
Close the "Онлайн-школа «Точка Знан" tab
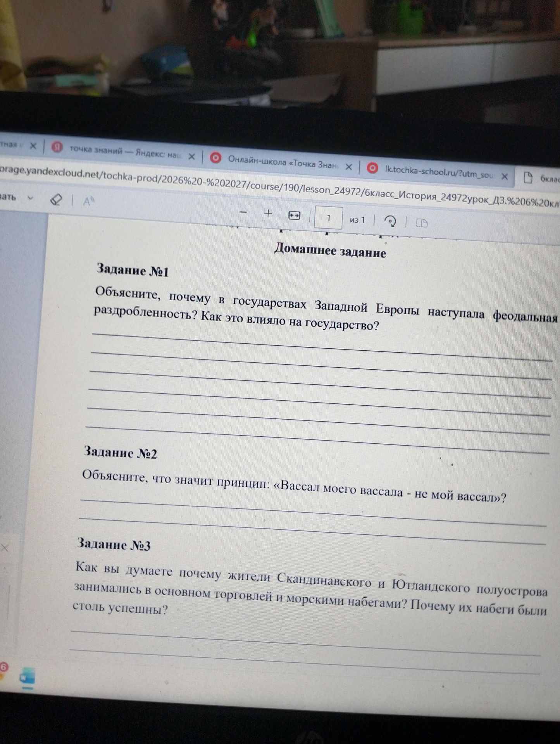point(348,167)
